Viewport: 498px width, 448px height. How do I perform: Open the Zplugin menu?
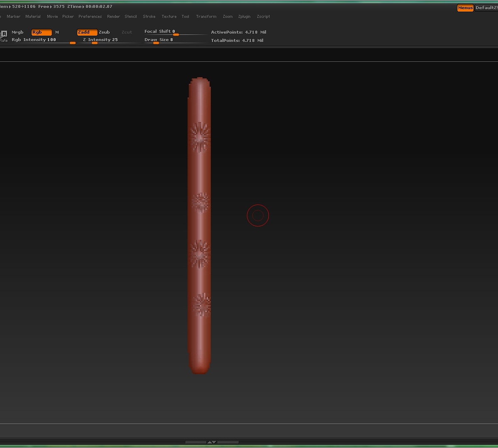pos(244,17)
